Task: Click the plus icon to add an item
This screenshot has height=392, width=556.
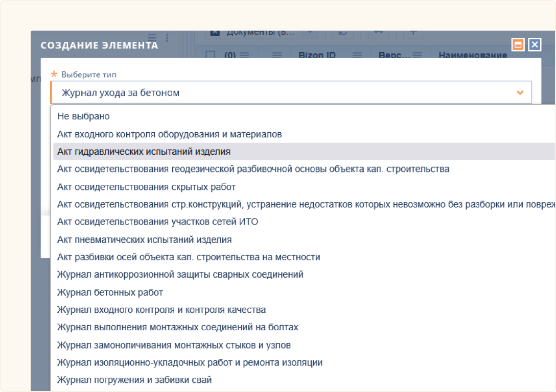Action: (413, 33)
